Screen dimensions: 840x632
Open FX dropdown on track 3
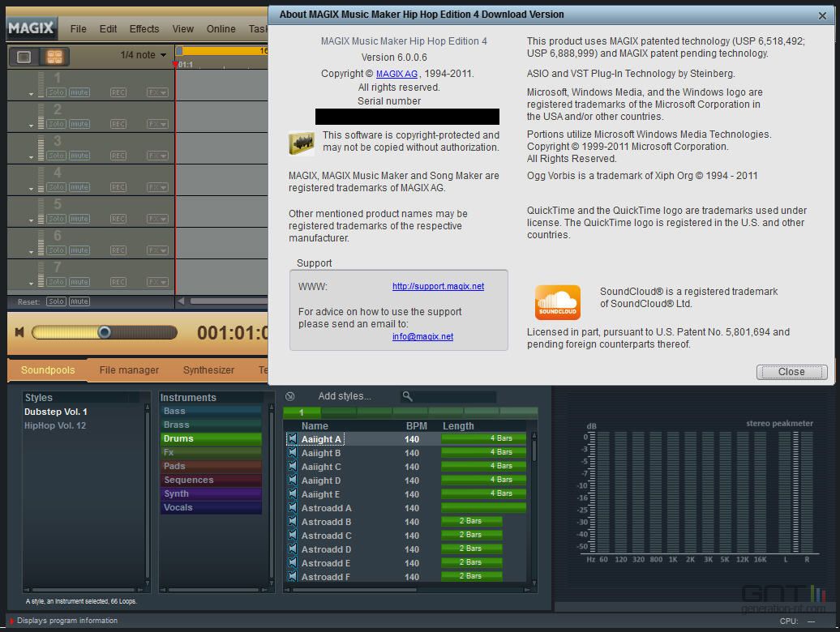coord(157,156)
